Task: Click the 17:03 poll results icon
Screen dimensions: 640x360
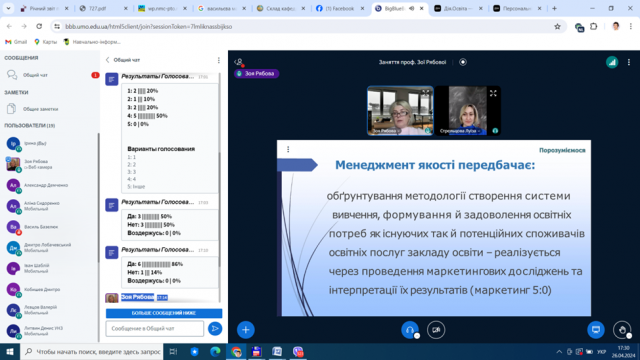Action: [112, 205]
